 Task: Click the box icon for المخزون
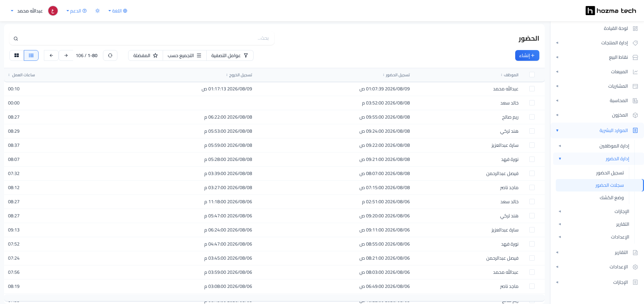click(x=635, y=115)
